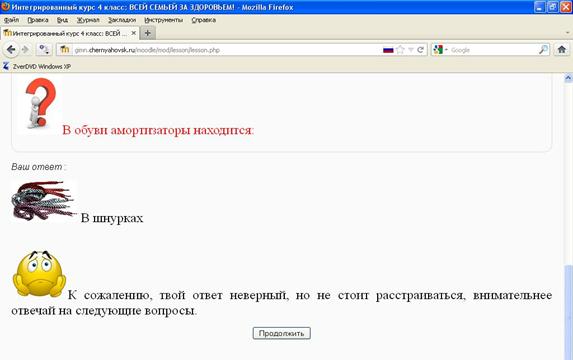Screen dimensions: 573x360
Task: Open the Правка menu
Action: pyautogui.click(x=38, y=20)
